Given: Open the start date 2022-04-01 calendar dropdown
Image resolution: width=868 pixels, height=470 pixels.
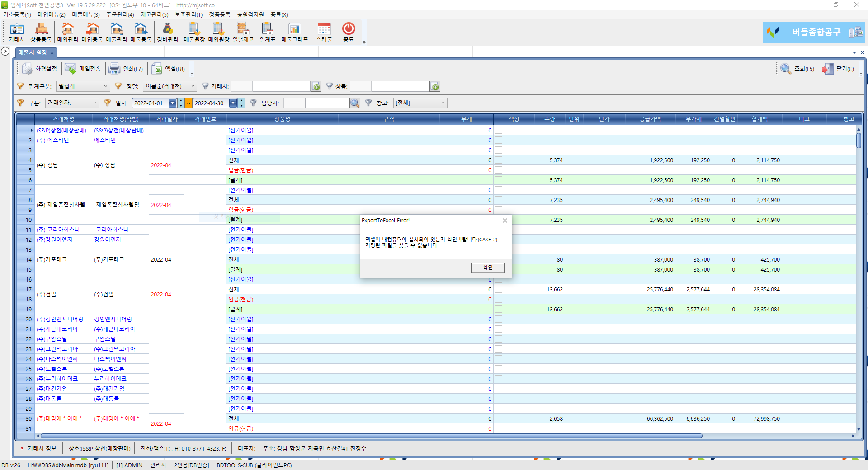Looking at the screenshot, I should (x=172, y=103).
